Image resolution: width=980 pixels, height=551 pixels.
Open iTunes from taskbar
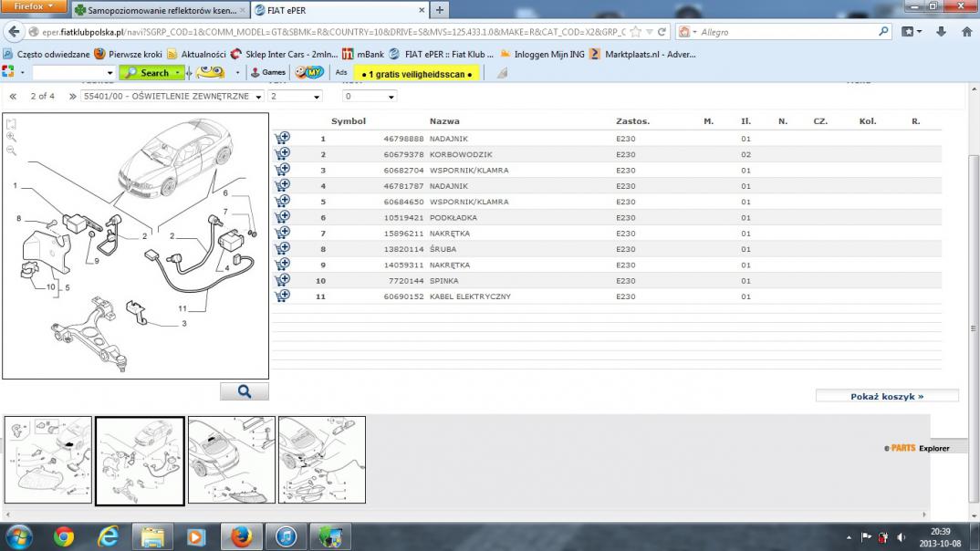click(x=286, y=536)
